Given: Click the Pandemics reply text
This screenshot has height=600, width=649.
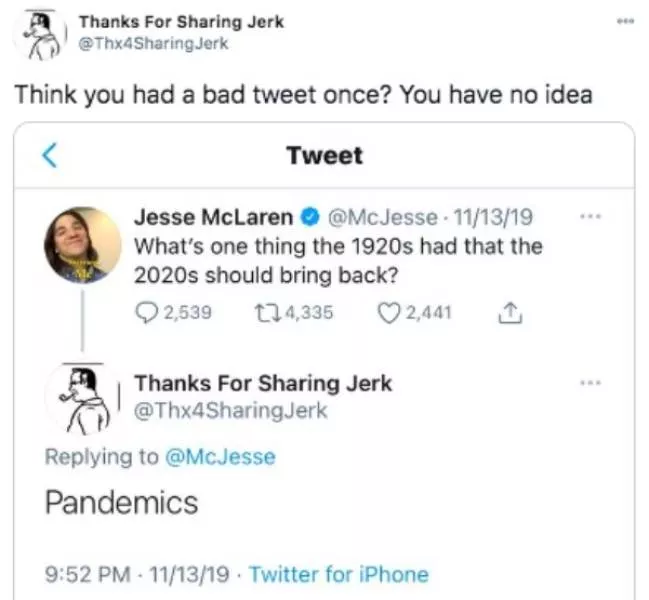Looking at the screenshot, I should pos(121,502).
